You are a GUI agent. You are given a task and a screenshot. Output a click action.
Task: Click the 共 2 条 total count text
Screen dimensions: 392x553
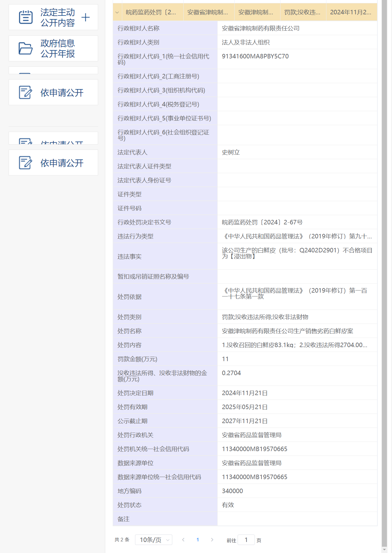click(x=122, y=540)
